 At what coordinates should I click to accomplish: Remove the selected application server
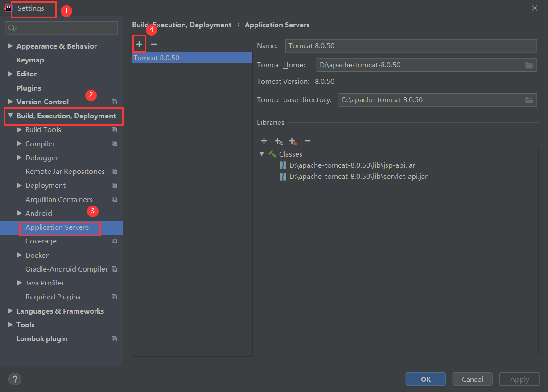[x=154, y=44]
